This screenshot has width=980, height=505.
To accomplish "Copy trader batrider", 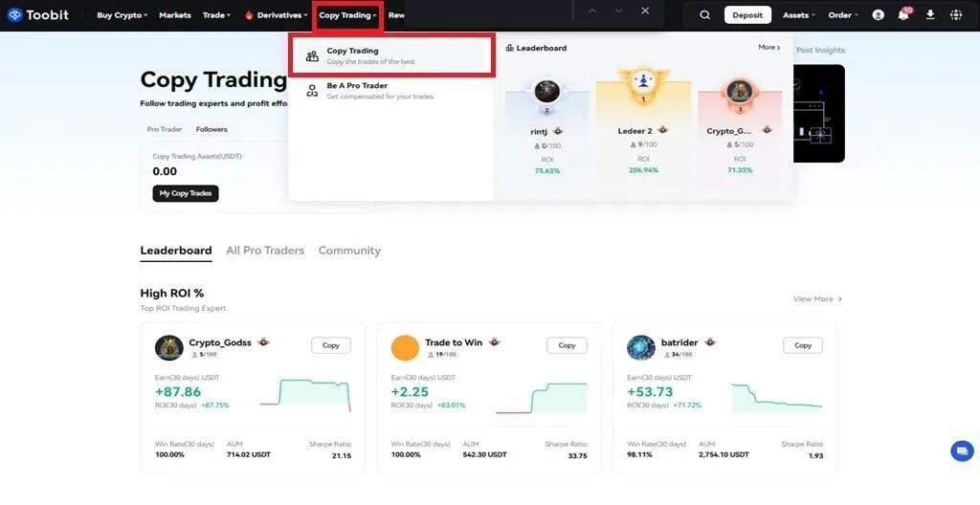I will pos(803,345).
